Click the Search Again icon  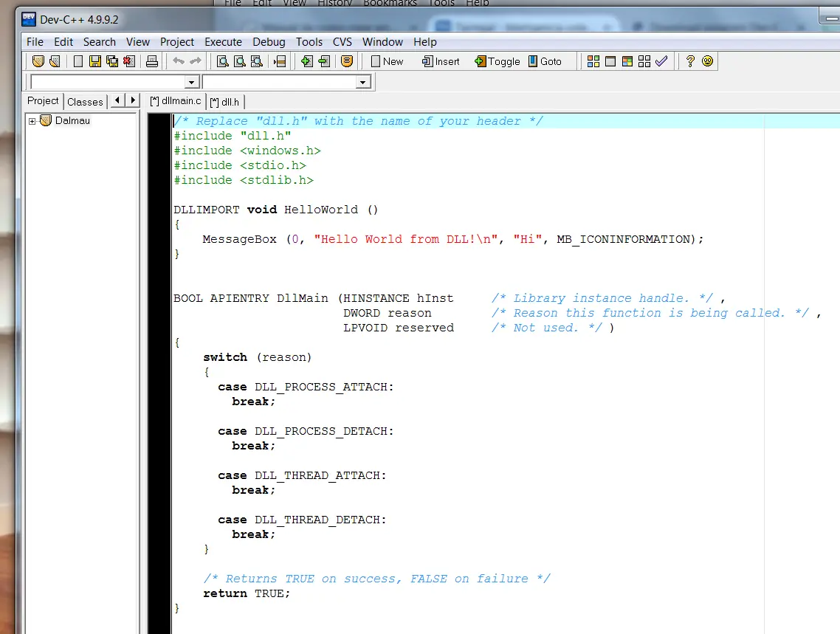257,61
